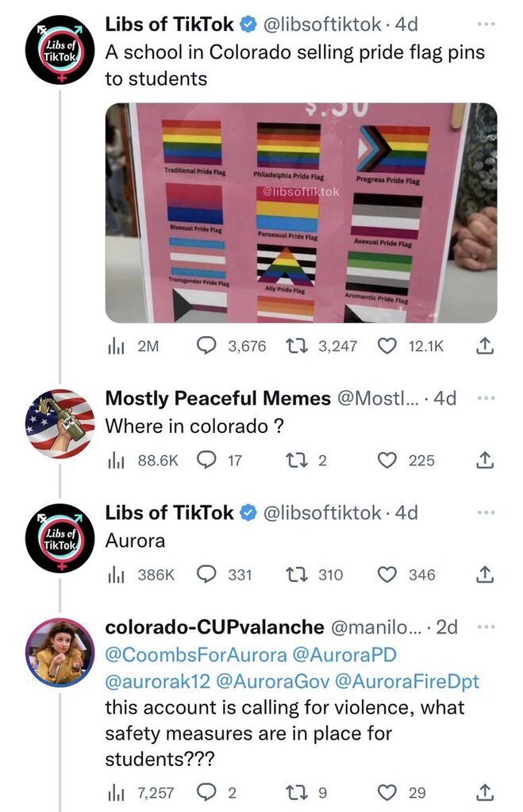Open the Libs of TikTok avatar on the Aurora reply
This screenshot has height=812, width=523.
pyautogui.click(x=60, y=538)
